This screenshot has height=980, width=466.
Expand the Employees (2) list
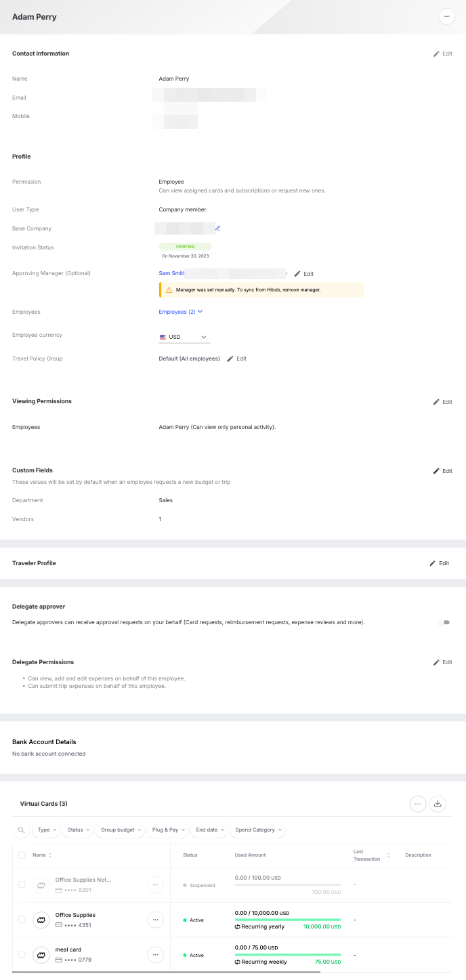tap(181, 312)
